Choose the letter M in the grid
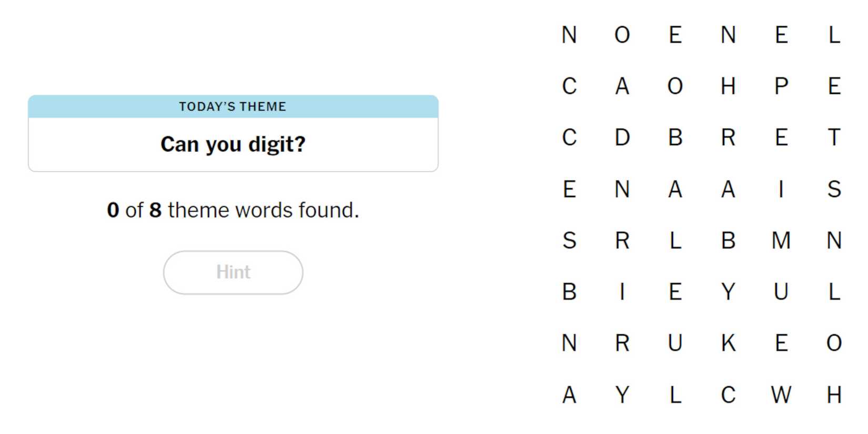 point(781,241)
